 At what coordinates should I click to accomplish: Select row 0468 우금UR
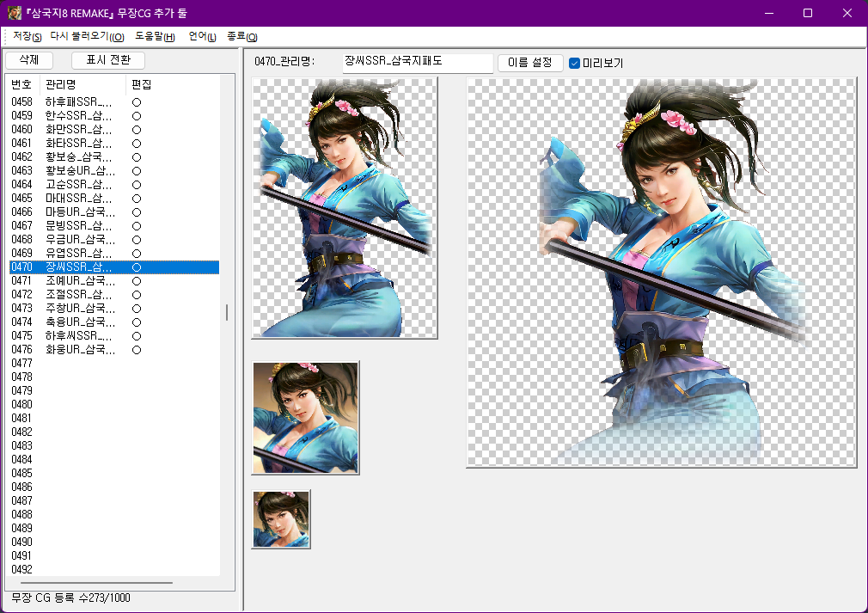point(114,240)
